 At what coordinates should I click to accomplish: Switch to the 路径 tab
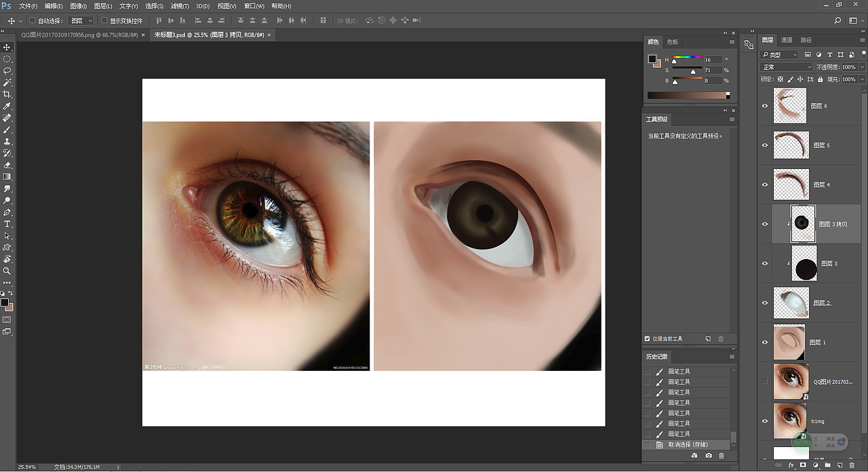pos(806,40)
